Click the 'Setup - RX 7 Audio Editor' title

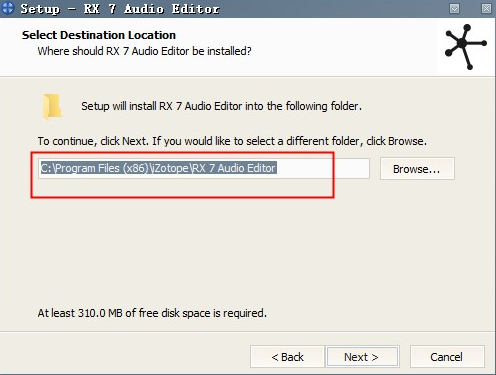[120, 9]
